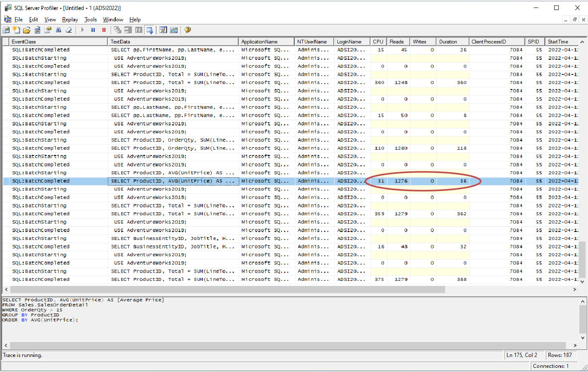Click the Help question mark icon

pos(188,30)
